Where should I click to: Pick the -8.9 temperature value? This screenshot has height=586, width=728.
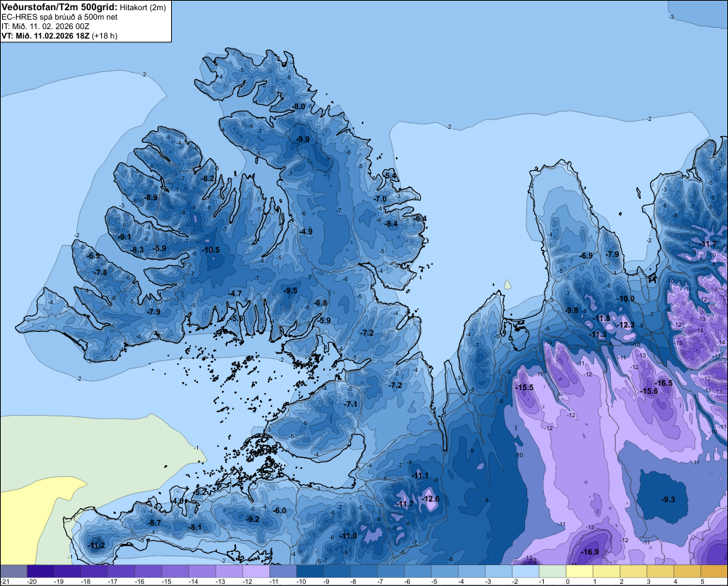pyautogui.click(x=151, y=197)
